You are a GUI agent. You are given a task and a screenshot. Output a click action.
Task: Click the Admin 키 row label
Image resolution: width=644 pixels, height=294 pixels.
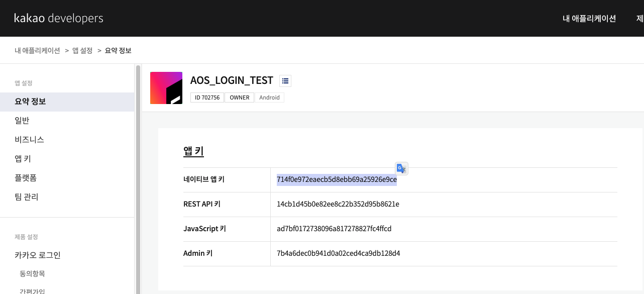pos(198,253)
